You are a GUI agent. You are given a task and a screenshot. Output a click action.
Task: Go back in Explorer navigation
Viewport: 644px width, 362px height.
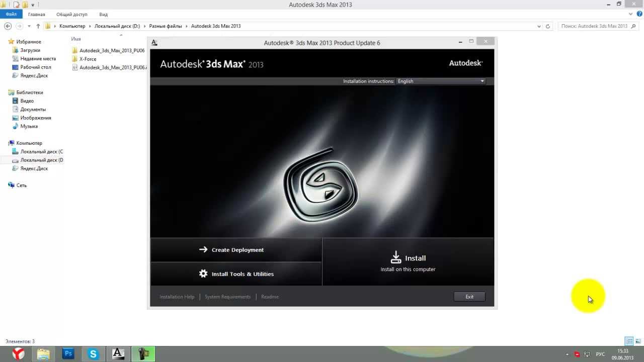(8, 26)
